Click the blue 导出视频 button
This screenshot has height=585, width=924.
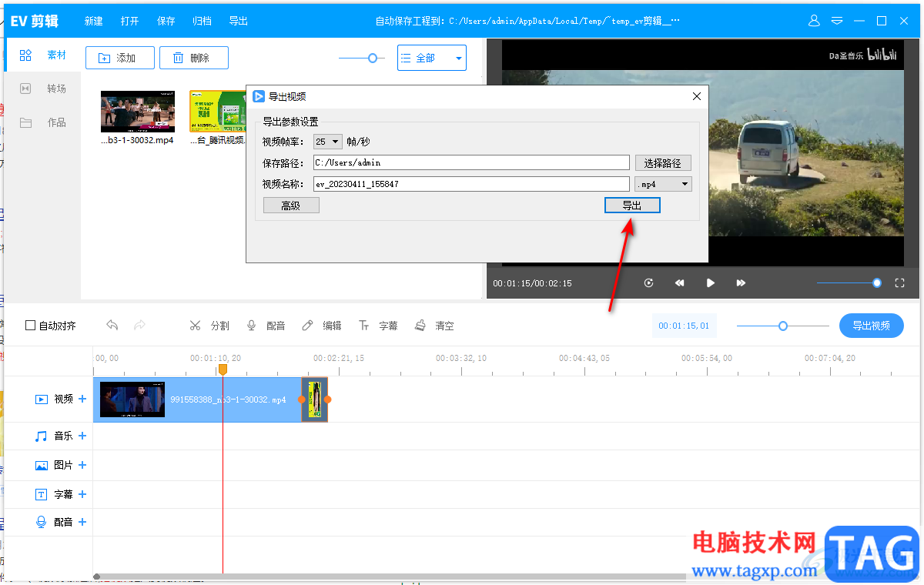point(872,326)
